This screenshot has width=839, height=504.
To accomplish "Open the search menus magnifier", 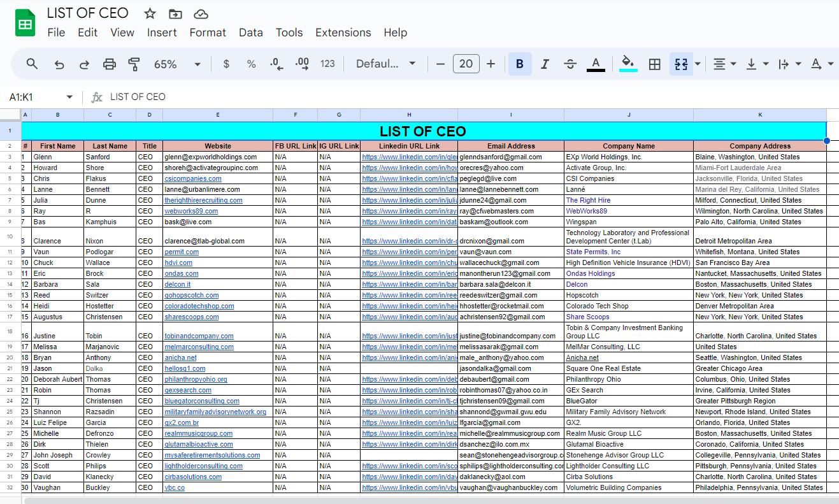I will 32,64.
